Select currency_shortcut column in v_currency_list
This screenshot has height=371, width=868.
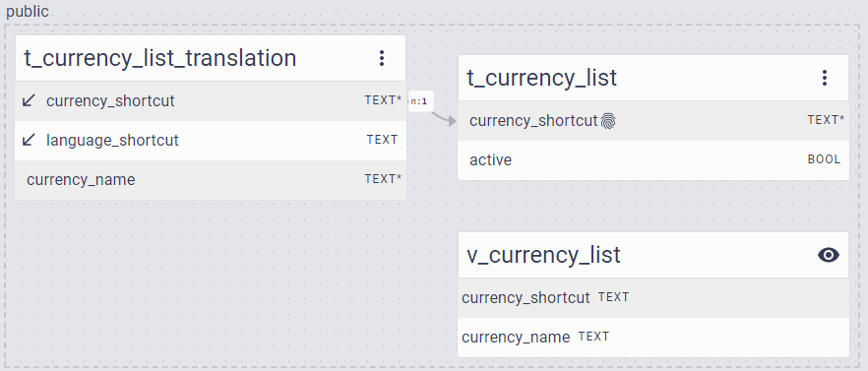(x=653, y=298)
